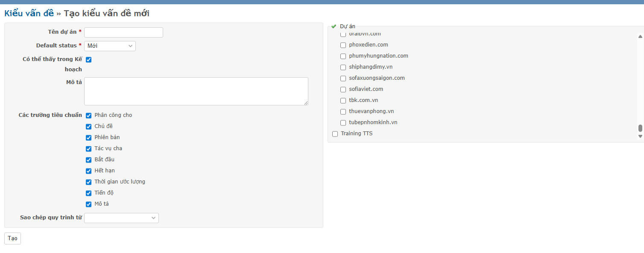Select the phoxedien.com project checkbox
The width and height of the screenshot is (644, 253).
tap(343, 45)
